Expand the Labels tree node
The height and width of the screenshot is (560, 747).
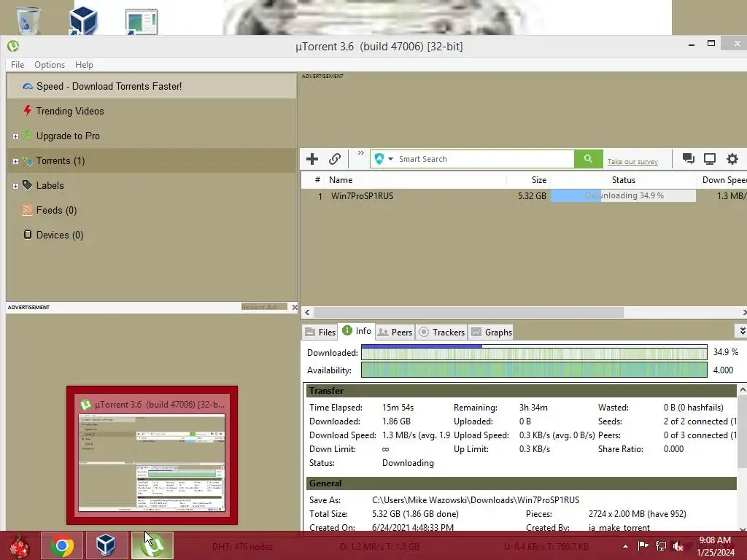[15, 186]
